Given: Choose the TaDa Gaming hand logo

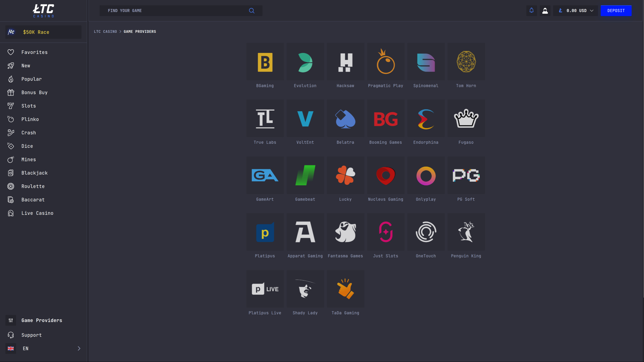Looking at the screenshot, I should [x=345, y=289].
